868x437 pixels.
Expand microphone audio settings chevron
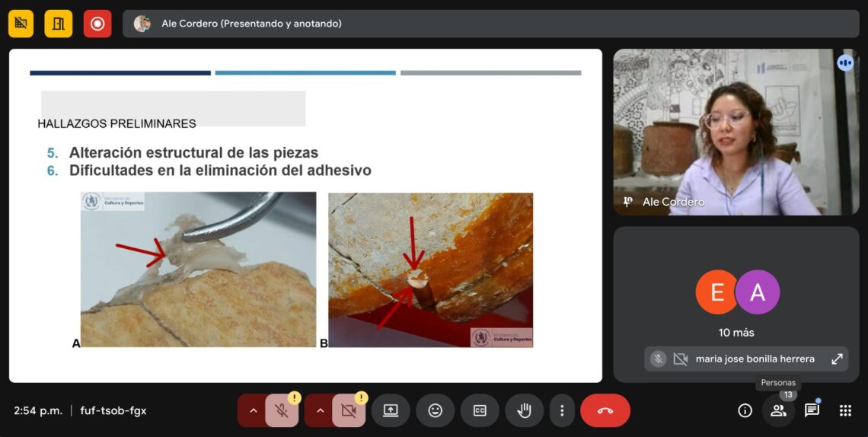253,410
